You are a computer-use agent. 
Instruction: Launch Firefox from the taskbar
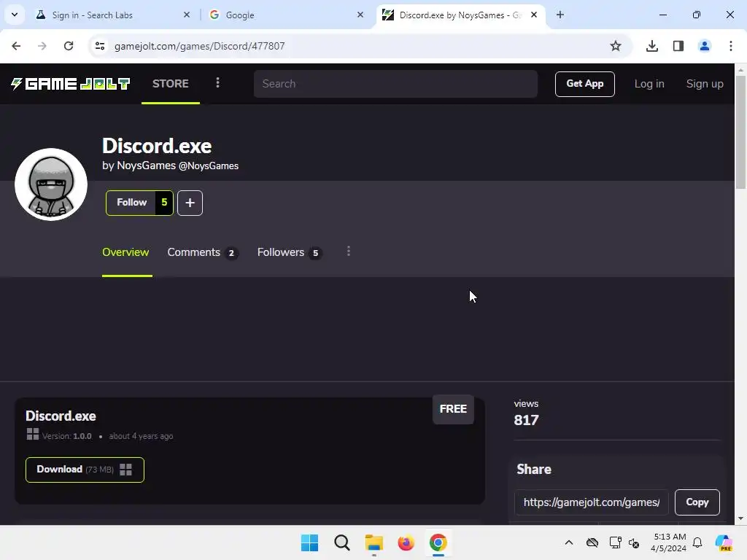tap(406, 542)
